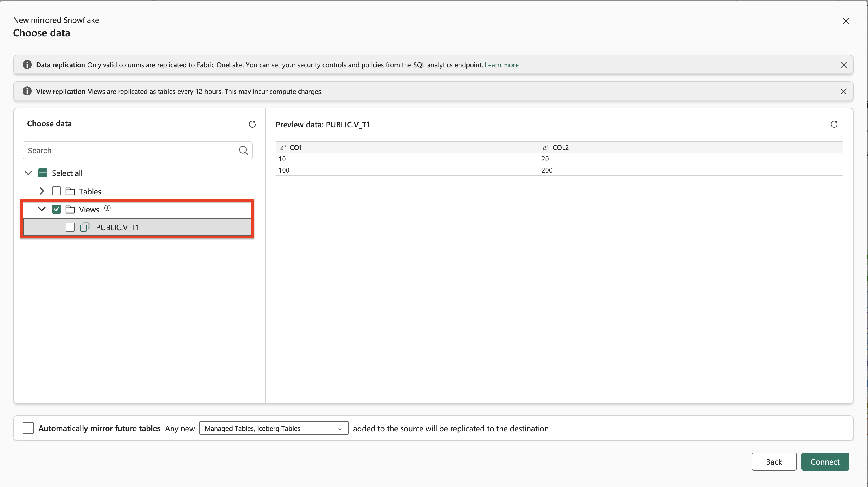Screen dimensions: 868x487
Task: Click the PUBLIC.V_T1 view icon
Action: 84,227
